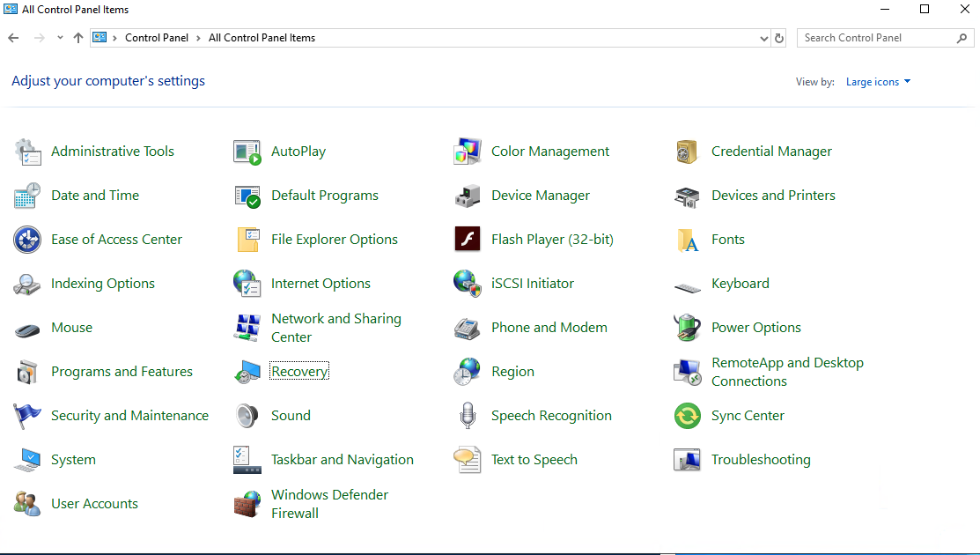Screen dimensions: 980x555
Task: Open the Device Manager icon
Action: point(468,196)
